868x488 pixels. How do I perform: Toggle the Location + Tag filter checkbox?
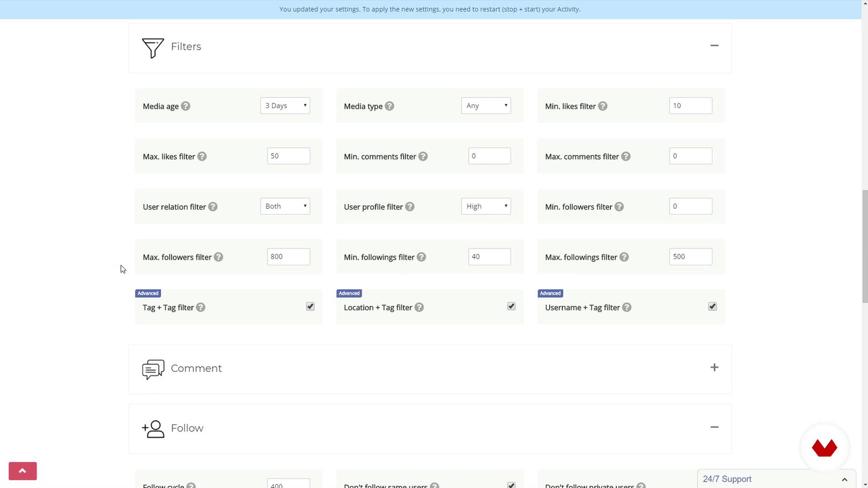coord(511,307)
